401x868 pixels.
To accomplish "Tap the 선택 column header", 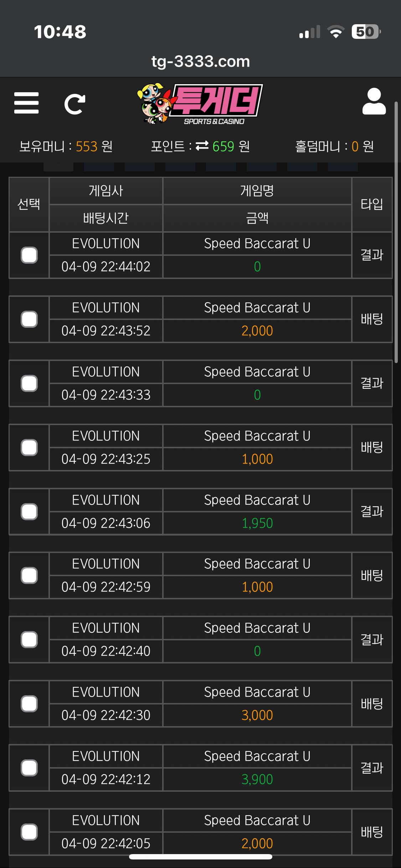I will 29,204.
